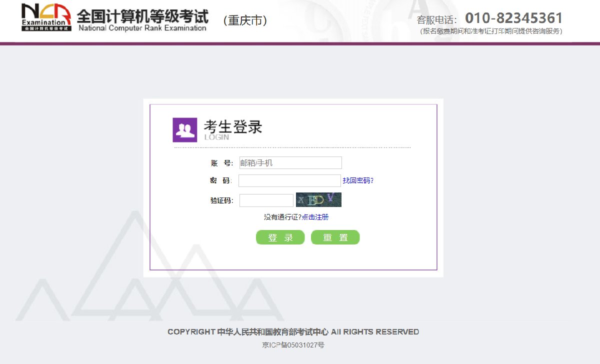
Task: Click the COPYRIGHT footer line
Action: point(293,332)
